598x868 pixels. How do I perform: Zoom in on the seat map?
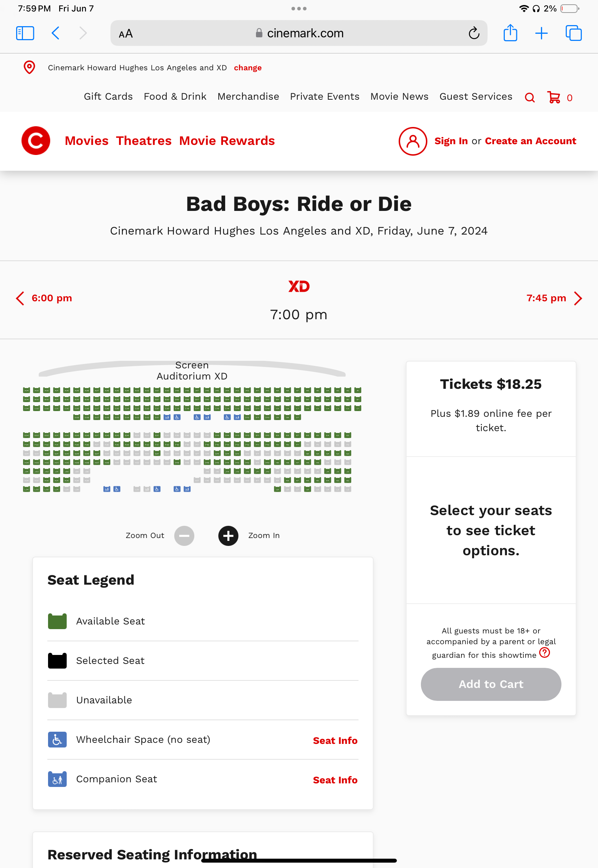coord(228,536)
